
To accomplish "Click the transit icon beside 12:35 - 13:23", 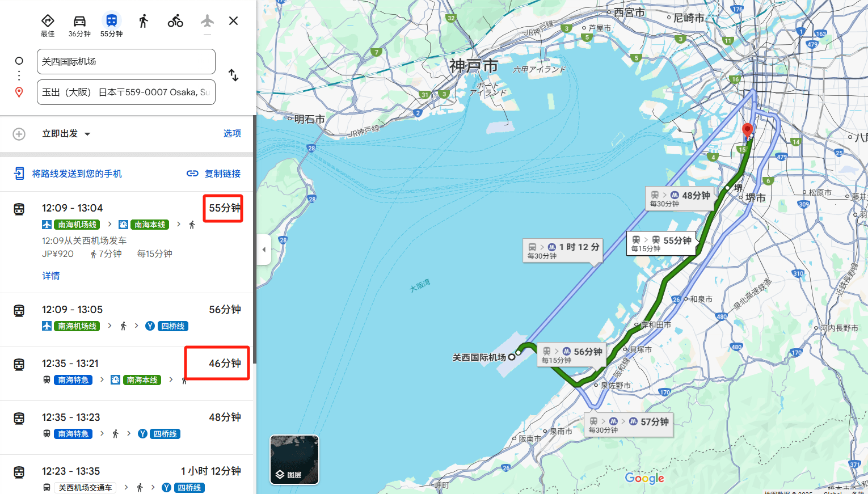I will coord(19,418).
